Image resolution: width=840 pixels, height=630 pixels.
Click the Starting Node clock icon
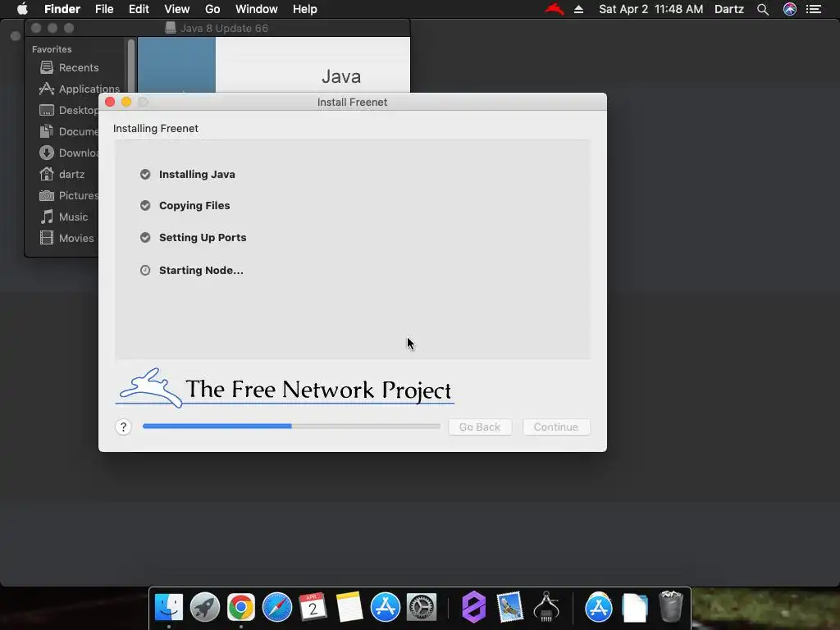click(145, 270)
